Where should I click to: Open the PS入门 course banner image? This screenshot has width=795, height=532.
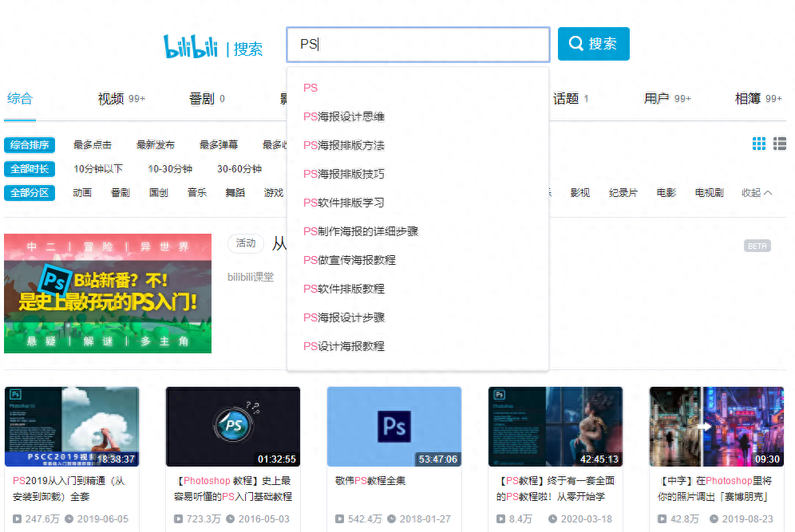click(108, 294)
